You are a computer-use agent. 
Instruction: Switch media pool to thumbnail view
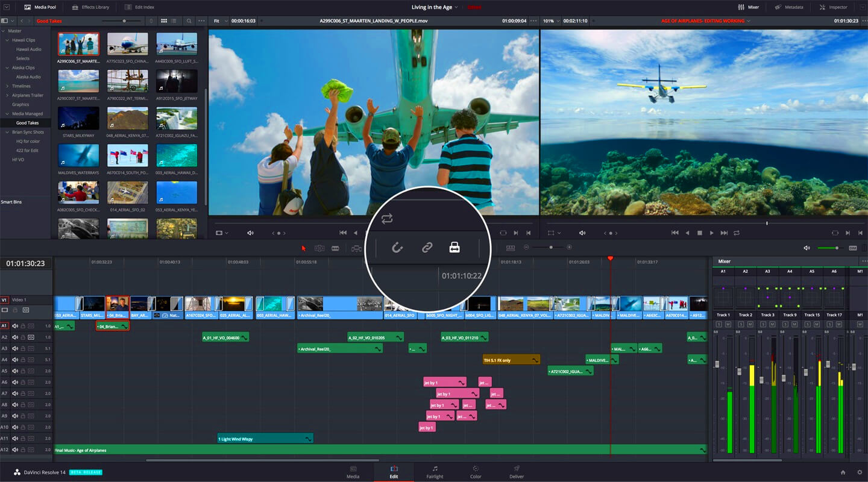[164, 21]
